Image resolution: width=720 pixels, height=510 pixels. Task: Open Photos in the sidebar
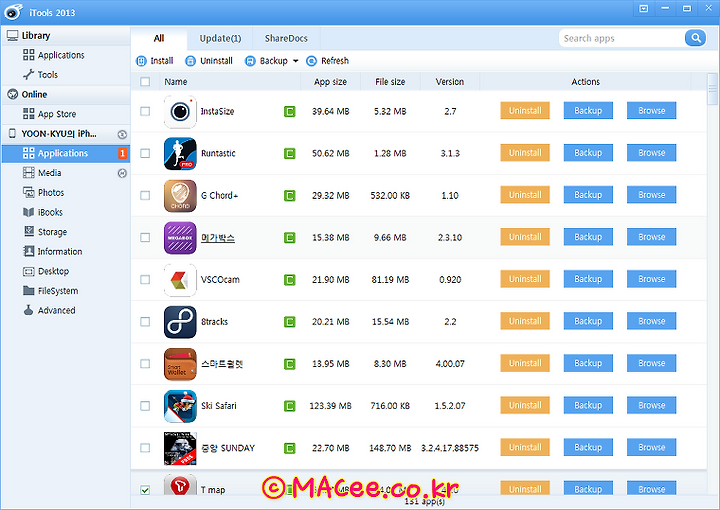[x=66, y=193]
